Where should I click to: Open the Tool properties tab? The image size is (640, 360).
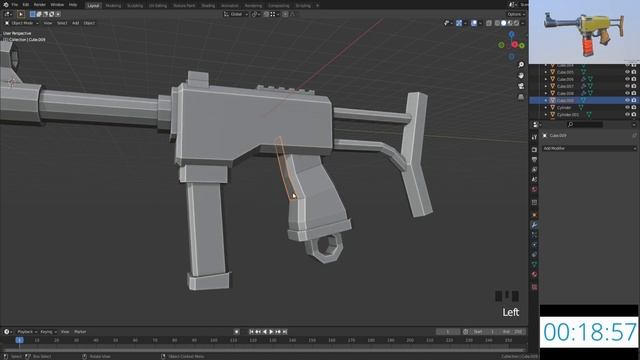534,137
